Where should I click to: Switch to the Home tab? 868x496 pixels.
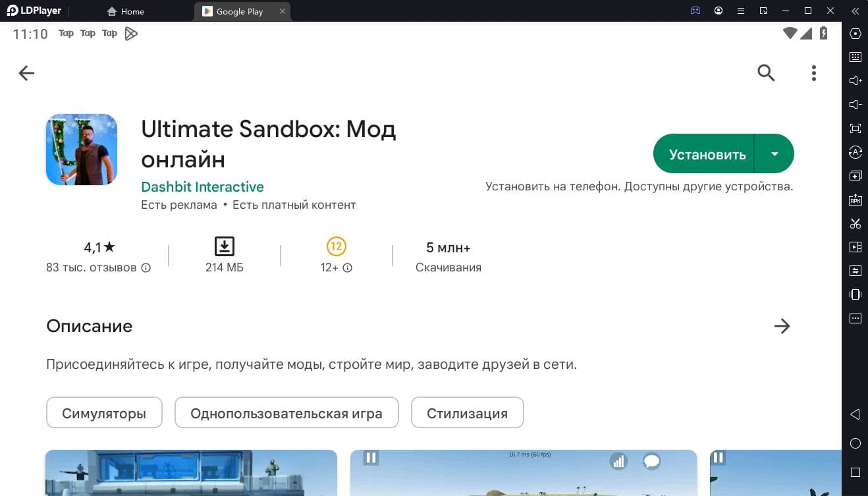[x=126, y=11]
